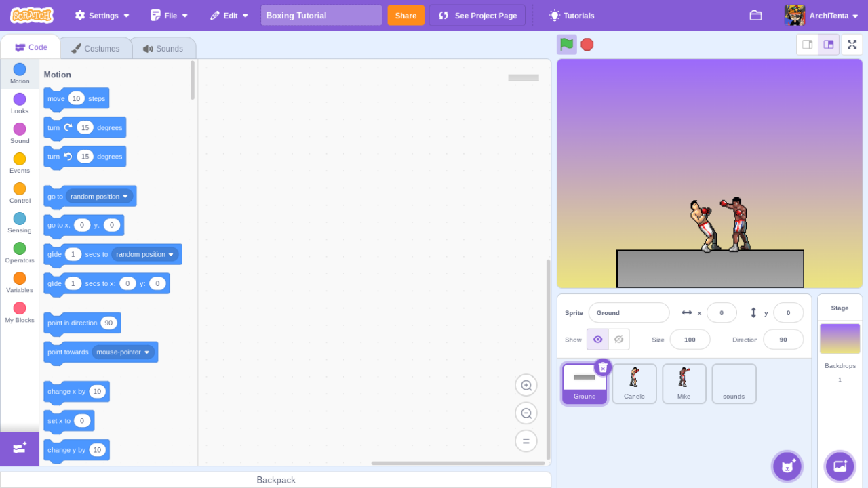
Task: Open the My Stuff folder icon
Action: click(756, 15)
